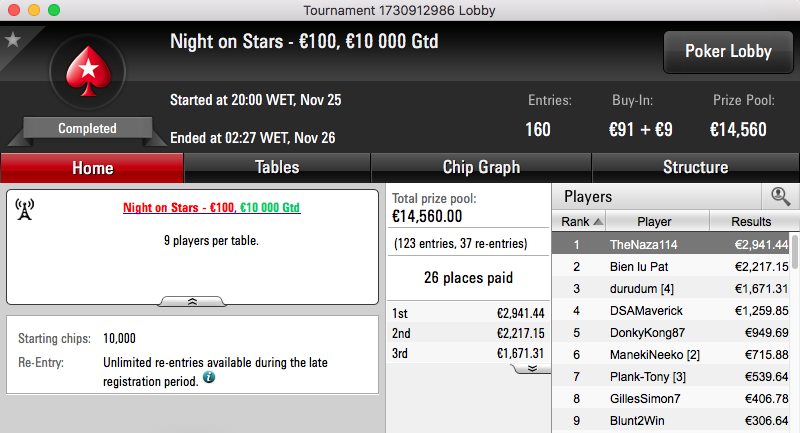Open the player search magnifier icon

780,196
